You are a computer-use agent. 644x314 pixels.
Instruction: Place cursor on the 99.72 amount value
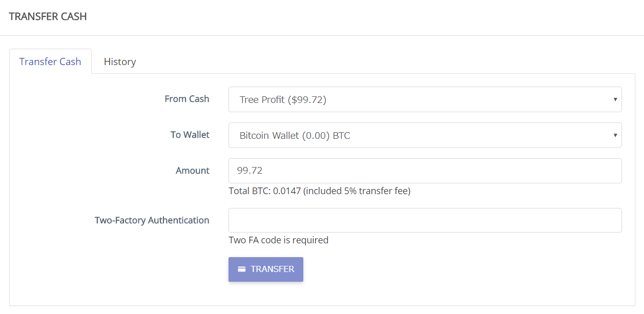tap(251, 171)
